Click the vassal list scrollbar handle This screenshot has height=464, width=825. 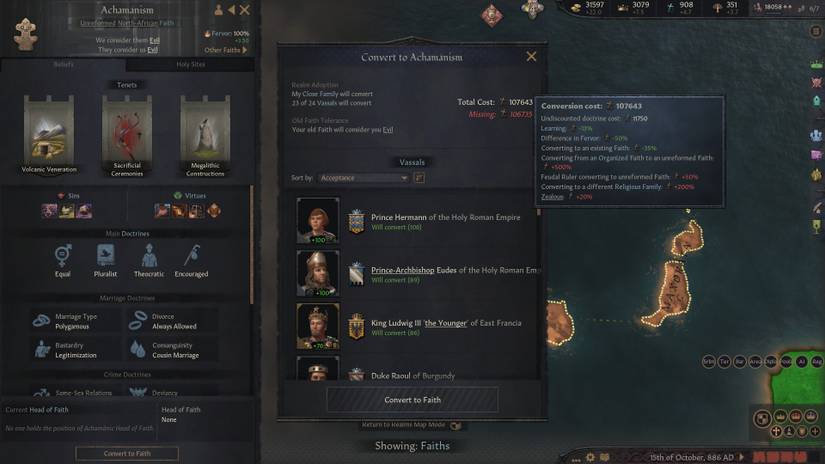pyautogui.click(x=538, y=213)
